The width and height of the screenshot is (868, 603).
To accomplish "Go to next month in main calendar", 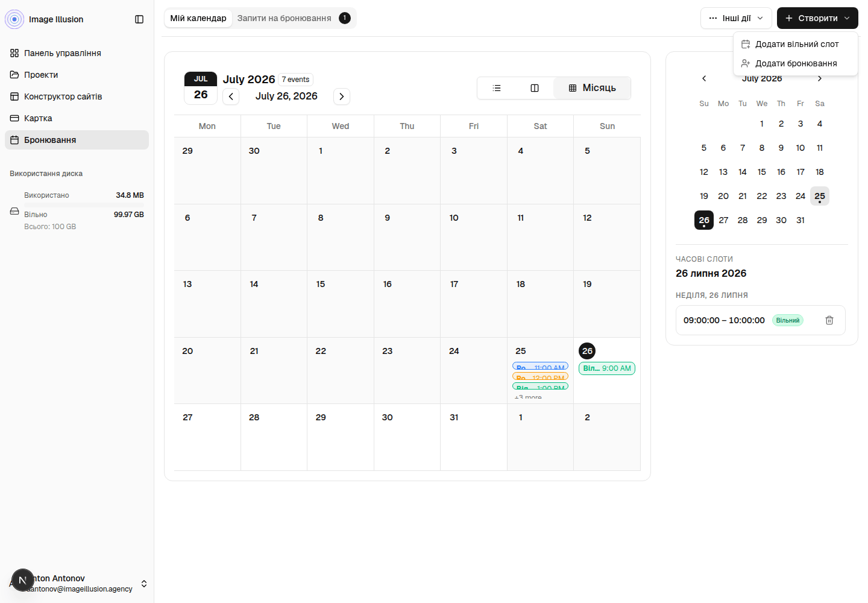I will [342, 96].
